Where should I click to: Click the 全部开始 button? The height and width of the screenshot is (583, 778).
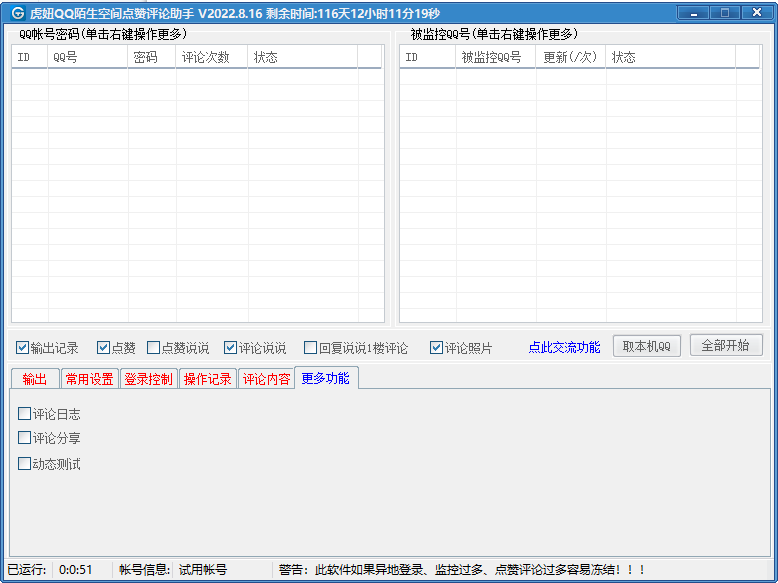726,345
